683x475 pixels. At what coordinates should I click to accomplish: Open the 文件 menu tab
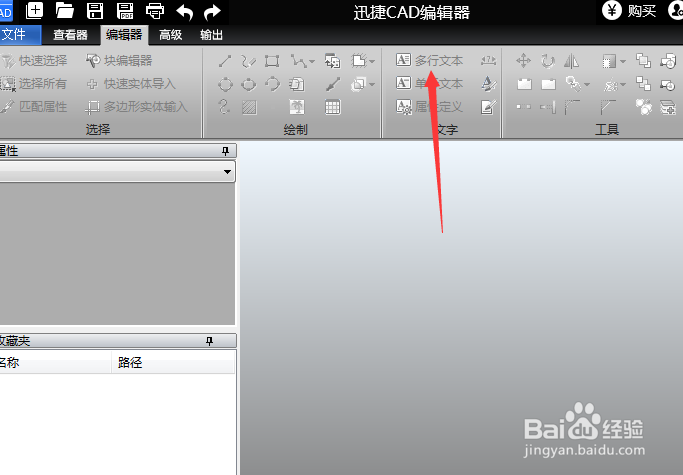point(20,34)
